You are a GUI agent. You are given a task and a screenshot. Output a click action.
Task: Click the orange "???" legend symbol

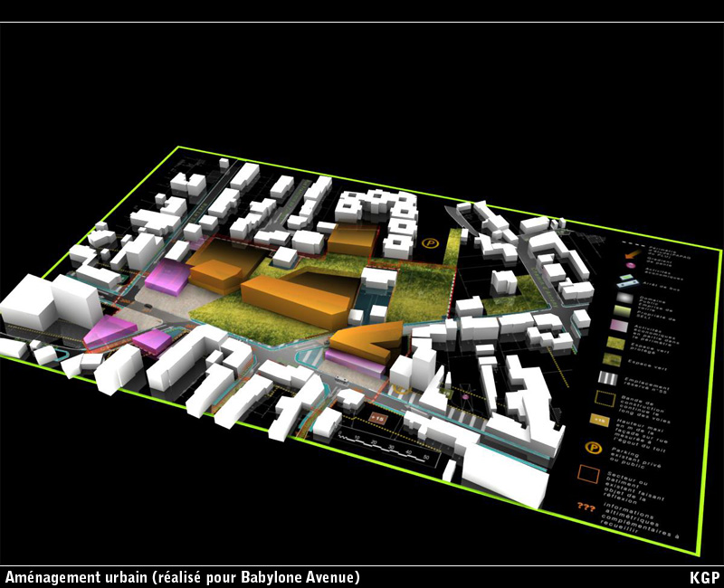pyautogui.click(x=586, y=507)
